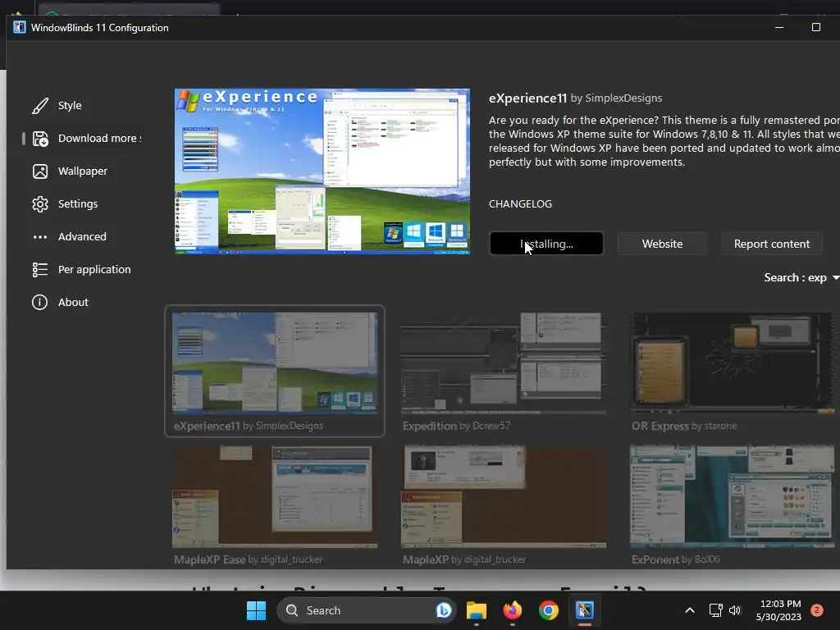Viewport: 840px width, 630px height.
Task: Click the Download more styles icon
Action: point(40,139)
